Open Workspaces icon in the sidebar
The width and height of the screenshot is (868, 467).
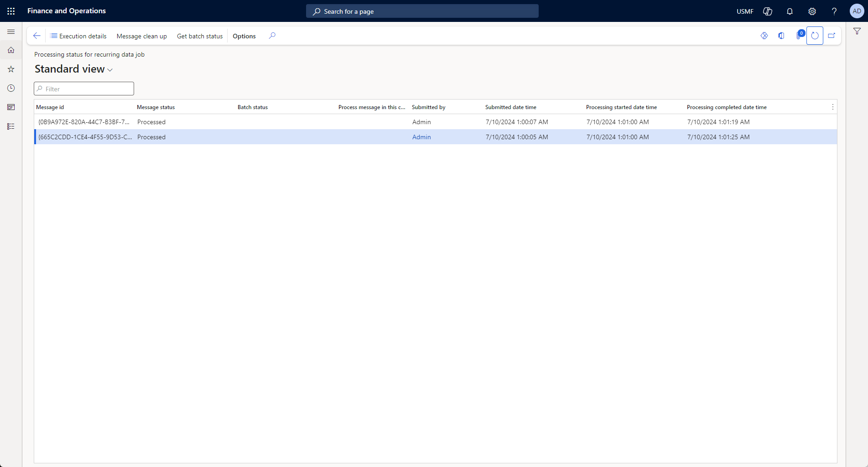click(11, 107)
